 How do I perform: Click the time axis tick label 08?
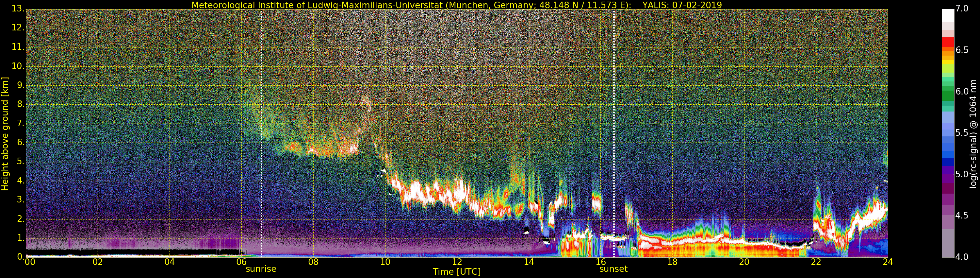tap(313, 262)
